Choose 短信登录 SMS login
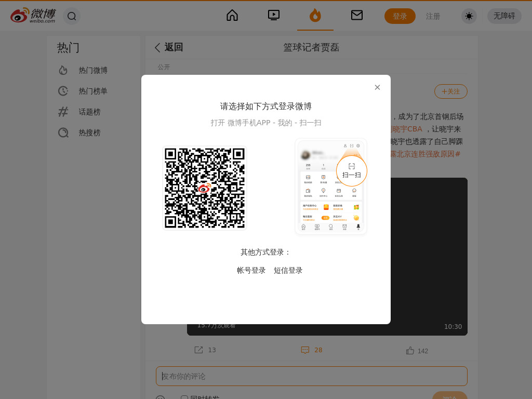 pyautogui.click(x=288, y=270)
